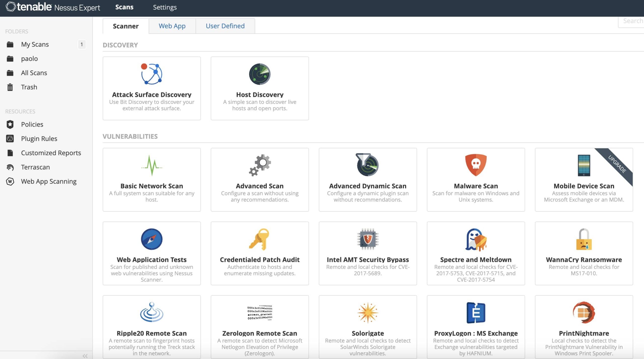Select the Basic Network Scan pulse icon
This screenshot has width=644, height=359.
(151, 165)
